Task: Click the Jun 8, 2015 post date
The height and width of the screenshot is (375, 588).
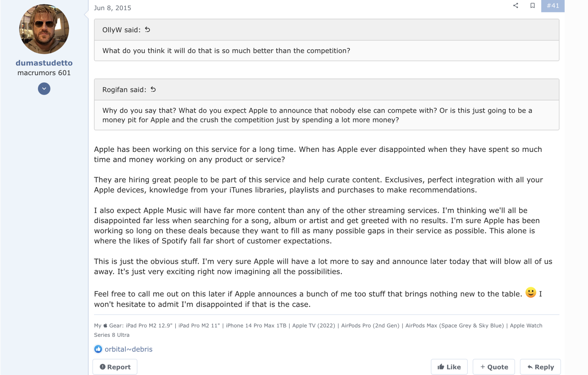Action: 113,8
